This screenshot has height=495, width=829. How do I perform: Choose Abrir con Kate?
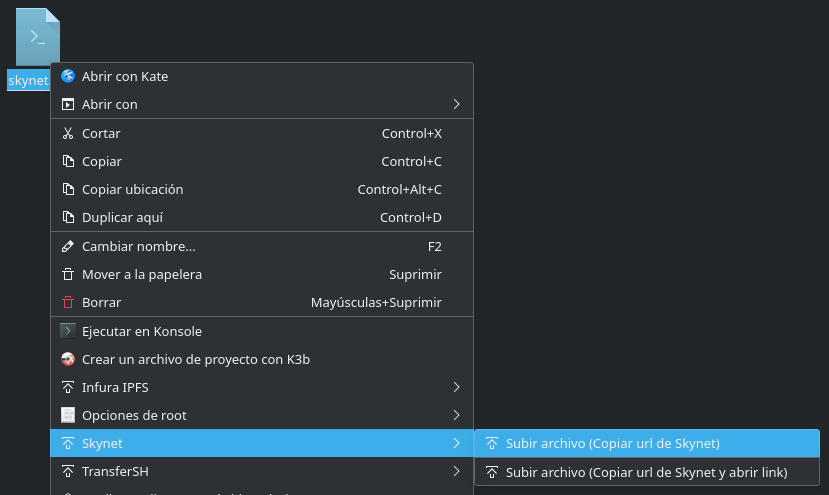click(x=262, y=76)
